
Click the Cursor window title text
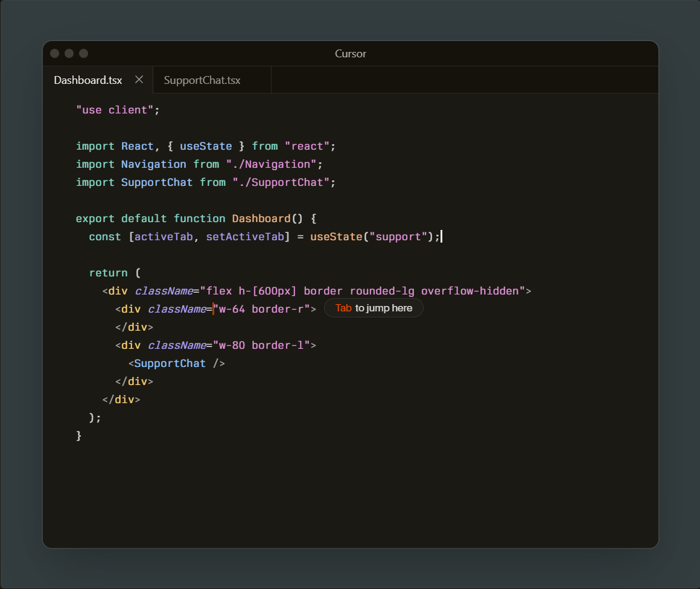pos(351,54)
